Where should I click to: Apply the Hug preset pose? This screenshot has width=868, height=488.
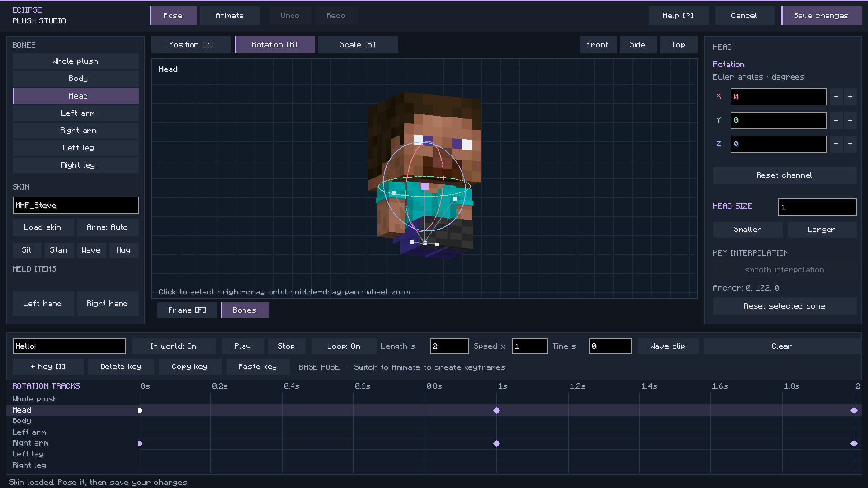click(123, 250)
